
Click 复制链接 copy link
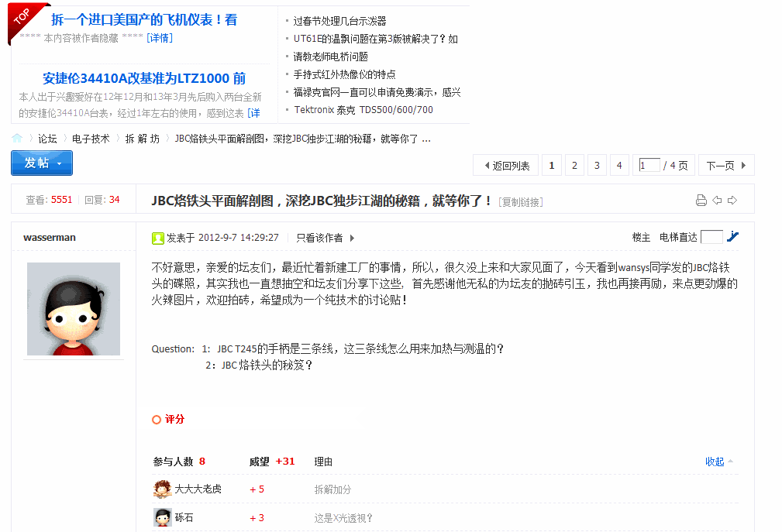521,202
